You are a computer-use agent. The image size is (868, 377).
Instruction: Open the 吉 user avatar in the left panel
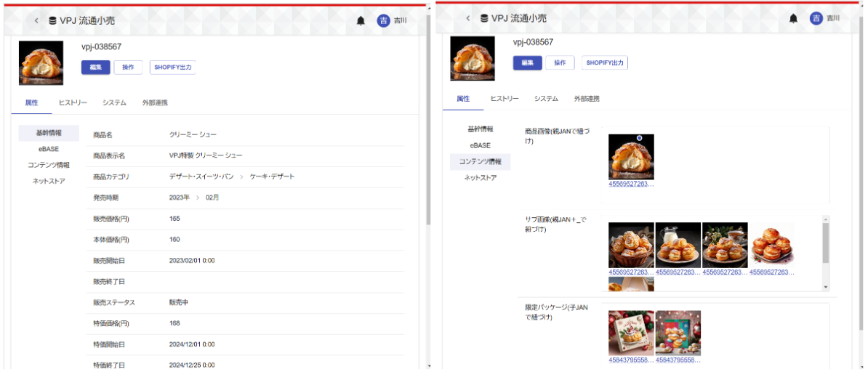[383, 21]
